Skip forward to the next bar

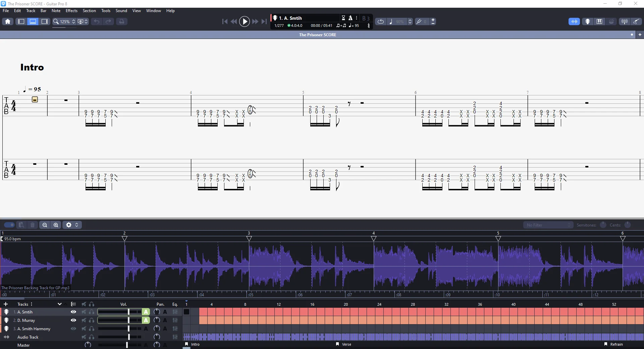[255, 21]
